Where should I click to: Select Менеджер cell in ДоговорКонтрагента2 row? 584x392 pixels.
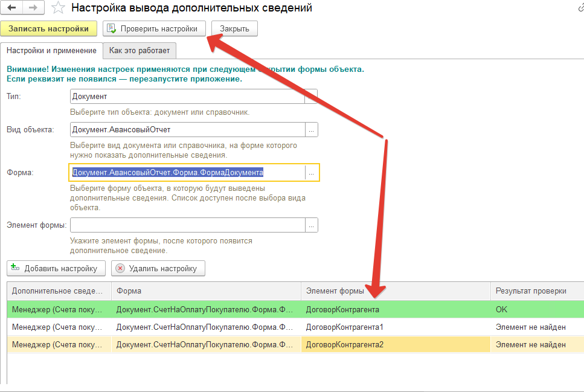coord(59,344)
